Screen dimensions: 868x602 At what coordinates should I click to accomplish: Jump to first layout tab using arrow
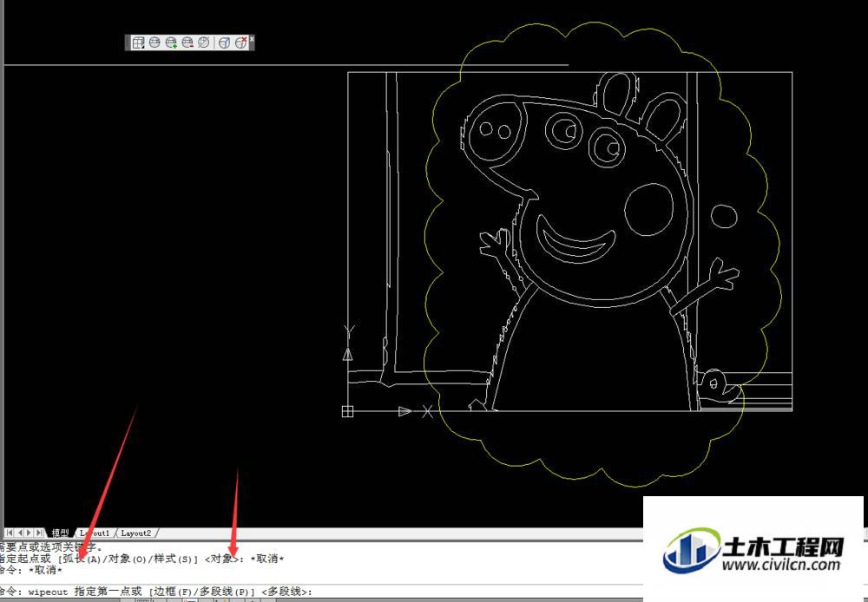click(10, 533)
